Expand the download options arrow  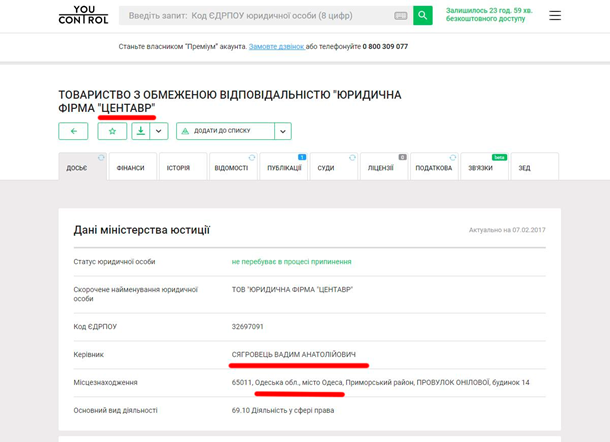coord(159,131)
